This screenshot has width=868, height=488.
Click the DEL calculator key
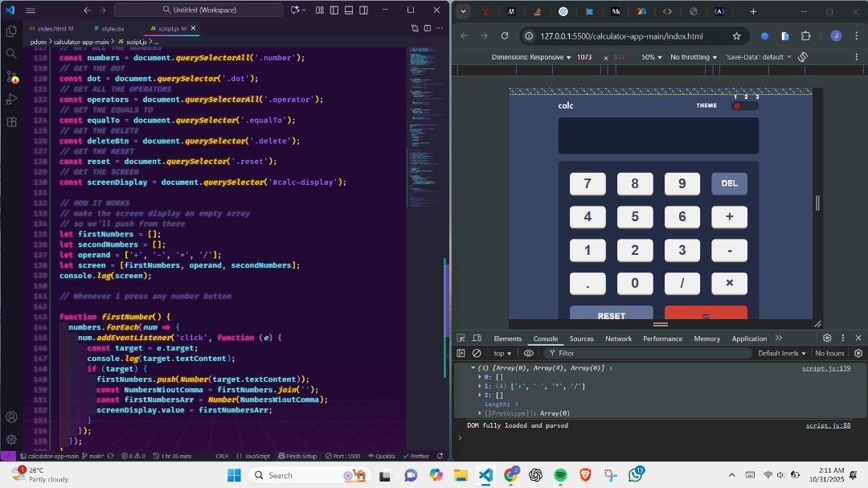pyautogui.click(x=729, y=183)
